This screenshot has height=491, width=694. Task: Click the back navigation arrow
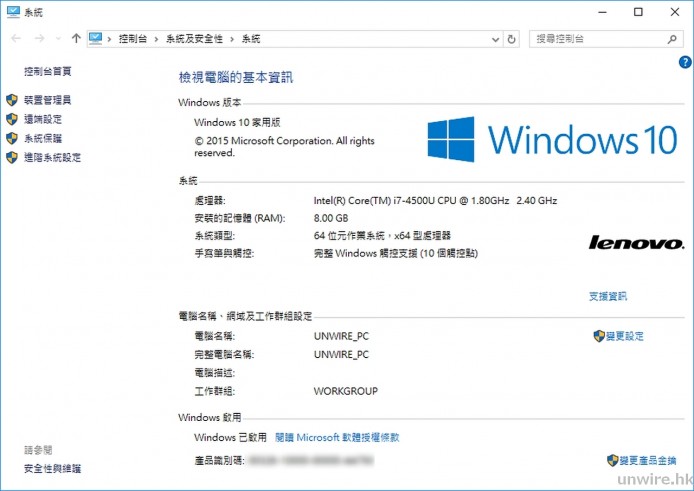tap(15, 39)
